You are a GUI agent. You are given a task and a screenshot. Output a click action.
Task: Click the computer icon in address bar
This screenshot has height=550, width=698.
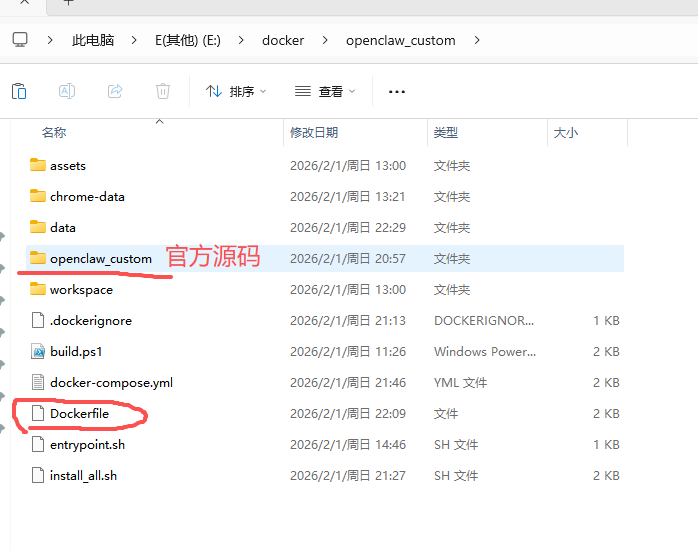(20, 40)
